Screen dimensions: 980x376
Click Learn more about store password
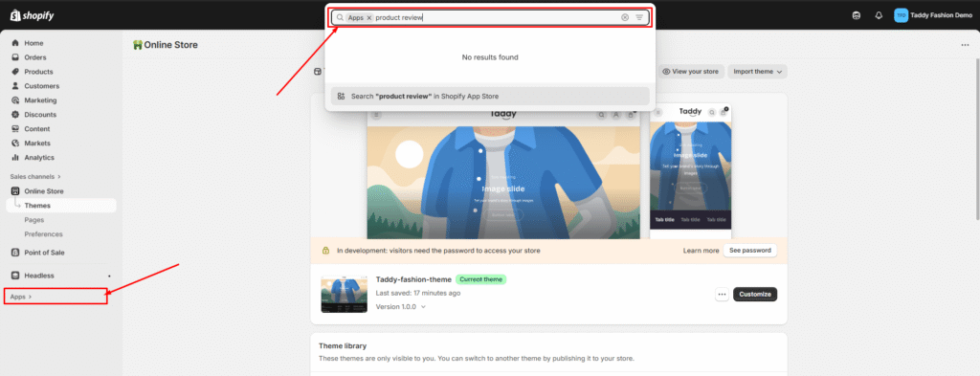pyautogui.click(x=701, y=251)
